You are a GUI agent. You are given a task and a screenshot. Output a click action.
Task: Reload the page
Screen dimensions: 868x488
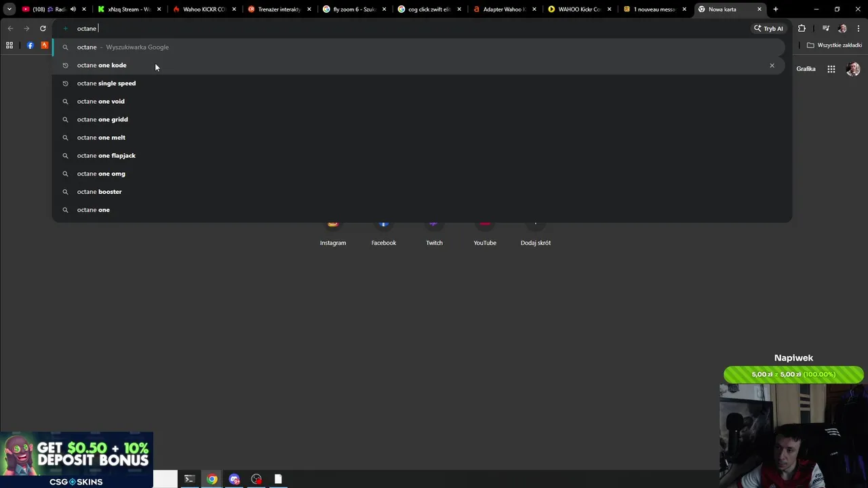point(43,28)
